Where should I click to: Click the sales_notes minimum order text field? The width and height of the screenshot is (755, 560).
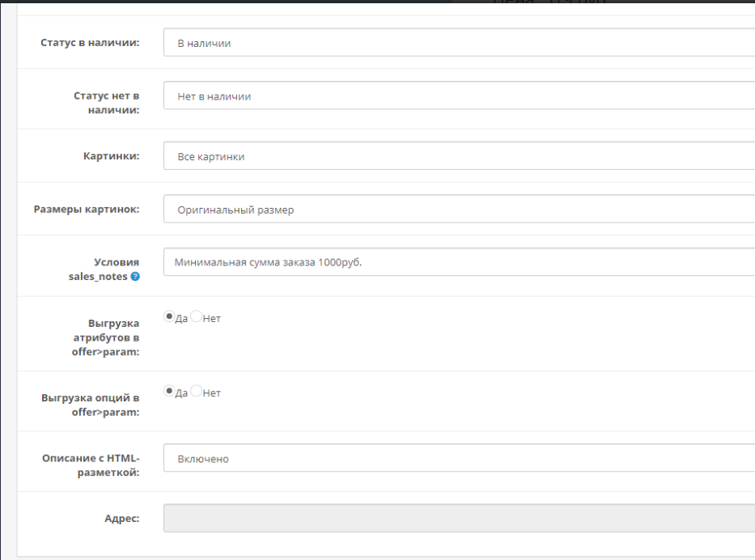458,262
